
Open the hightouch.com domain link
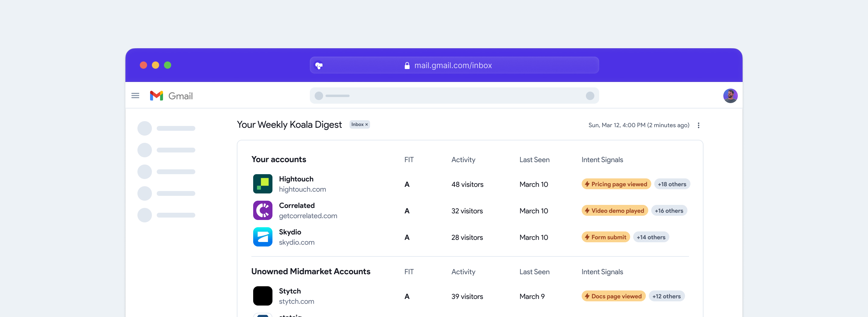tap(302, 189)
